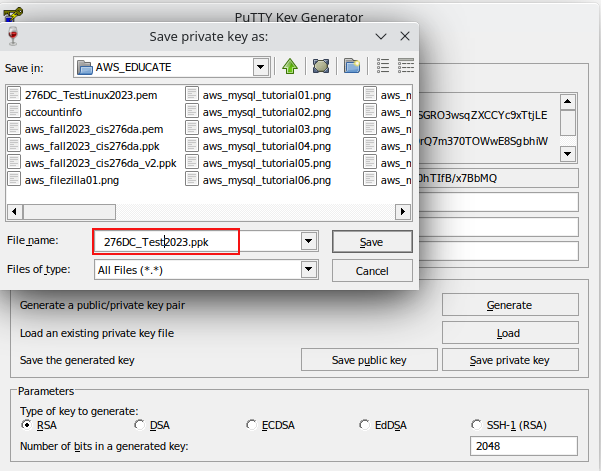The width and height of the screenshot is (601, 471).
Task: Click the PuTTY key icon in the main window
Action: coord(13,15)
